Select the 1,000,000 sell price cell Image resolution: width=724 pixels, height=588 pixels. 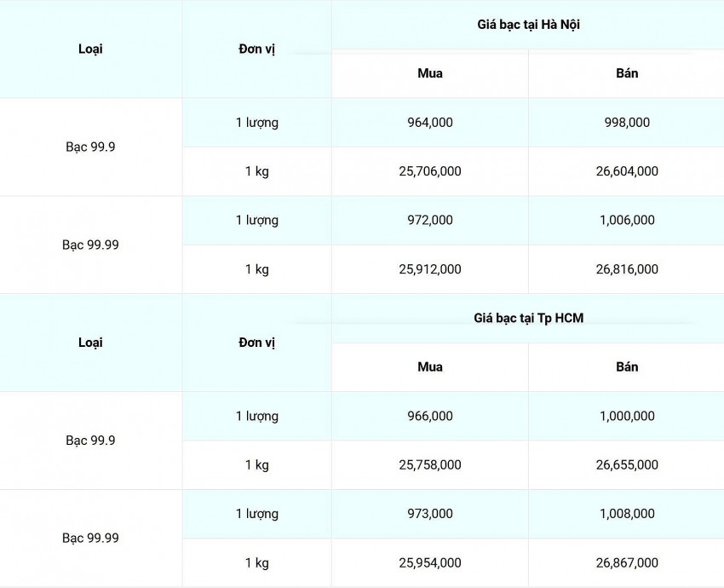[x=627, y=416]
